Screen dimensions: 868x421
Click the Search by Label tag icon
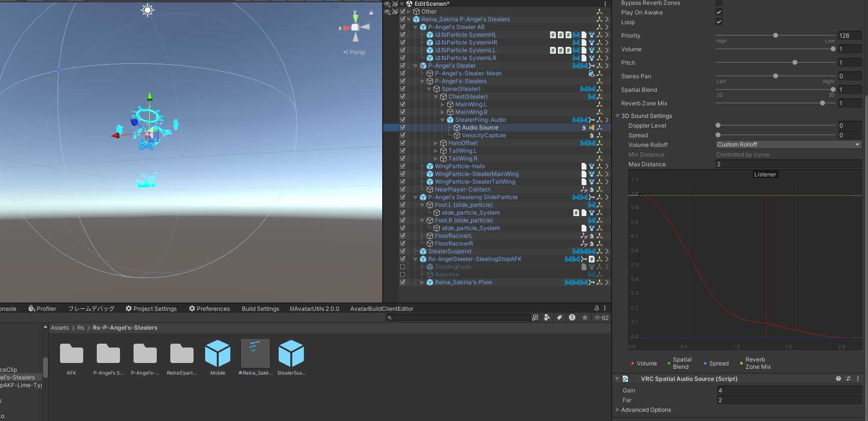(559, 318)
